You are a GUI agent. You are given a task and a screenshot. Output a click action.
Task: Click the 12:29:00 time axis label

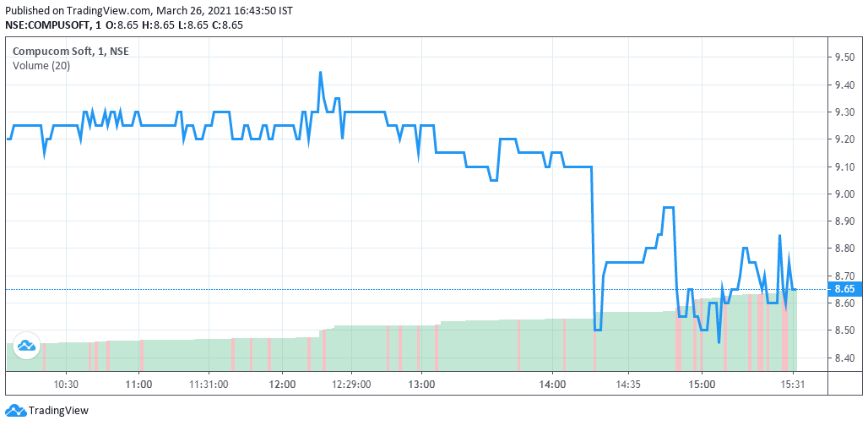(x=350, y=385)
